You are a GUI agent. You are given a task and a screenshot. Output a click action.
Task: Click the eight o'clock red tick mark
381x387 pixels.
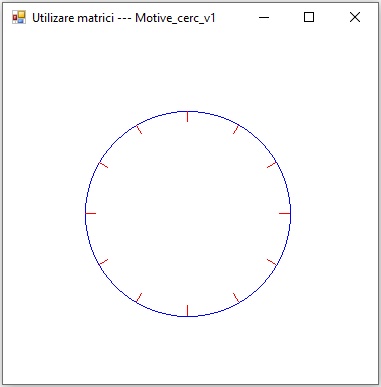104,262
